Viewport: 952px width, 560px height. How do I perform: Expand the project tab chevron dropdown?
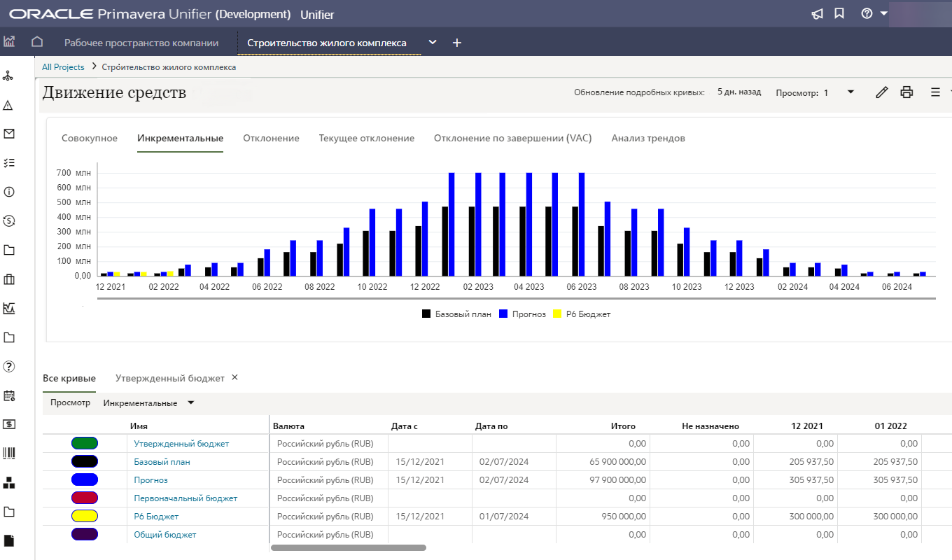point(433,43)
